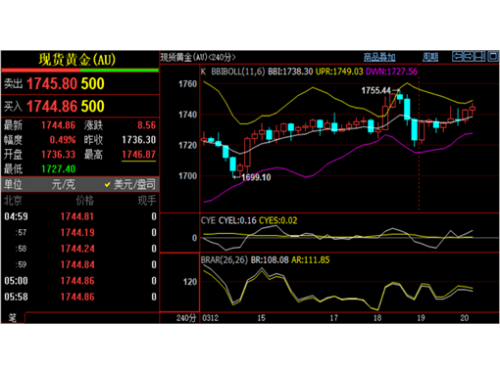
Task: Click the checkmark beside 美元/盎司
Action: [x=107, y=184]
